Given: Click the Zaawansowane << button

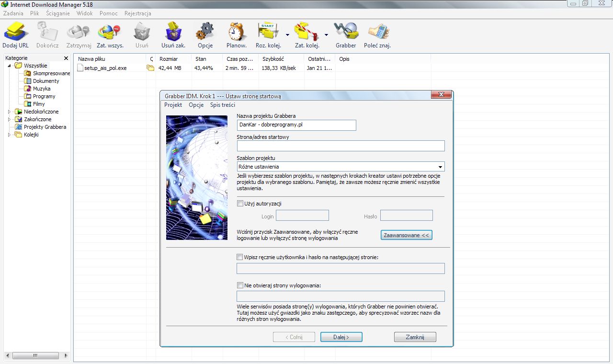Looking at the screenshot, I should pyautogui.click(x=407, y=235).
